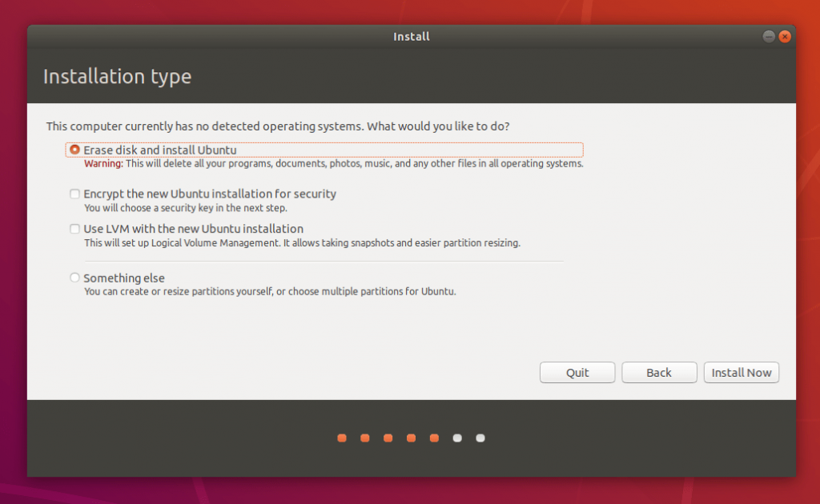This screenshot has height=504, width=820.
Task: Close the Install window
Action: (x=785, y=36)
